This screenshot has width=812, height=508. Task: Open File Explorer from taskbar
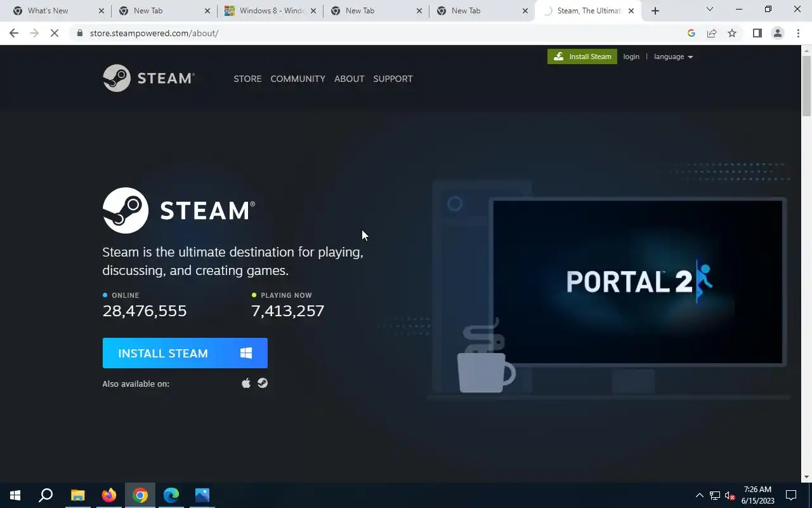tap(77, 495)
